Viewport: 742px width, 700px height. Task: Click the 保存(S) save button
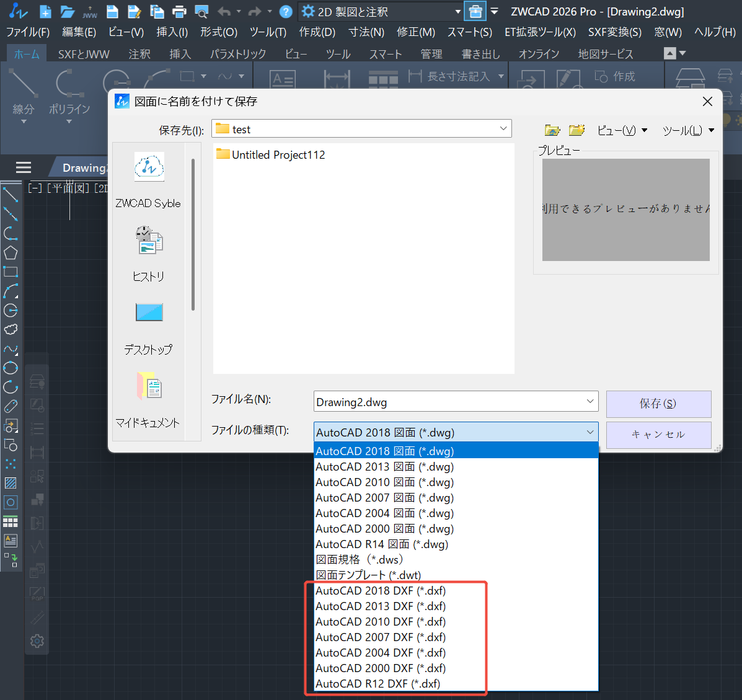(658, 404)
